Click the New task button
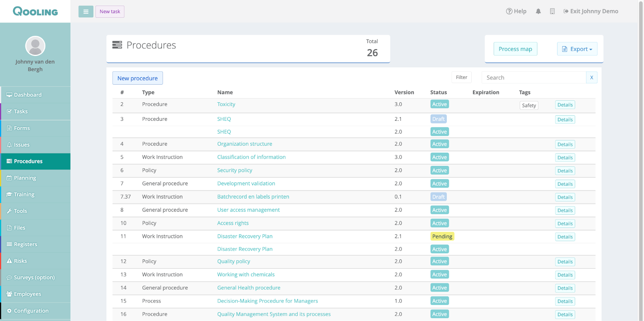 pos(110,12)
